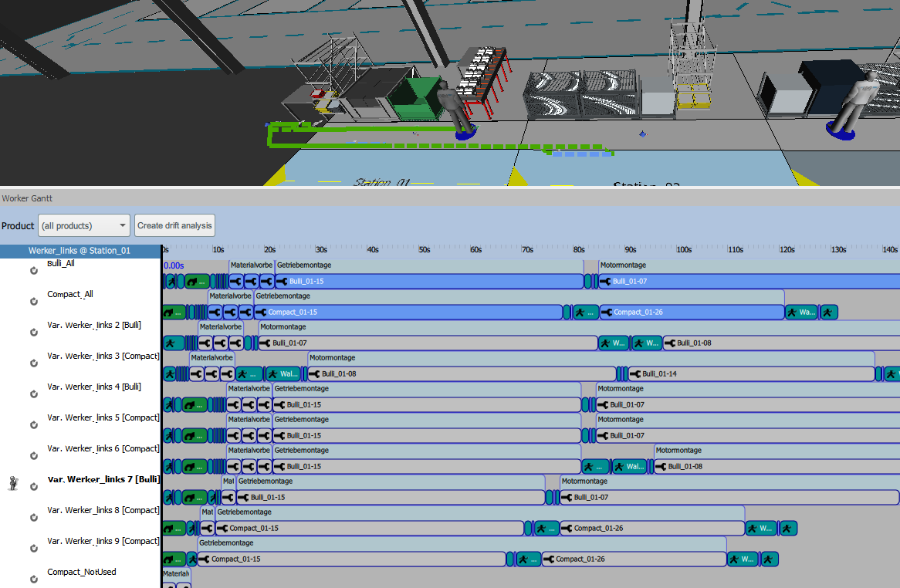Select the Werker_links @ Station_01 header row
Image resolution: width=900 pixels, height=588 pixels.
click(80, 251)
